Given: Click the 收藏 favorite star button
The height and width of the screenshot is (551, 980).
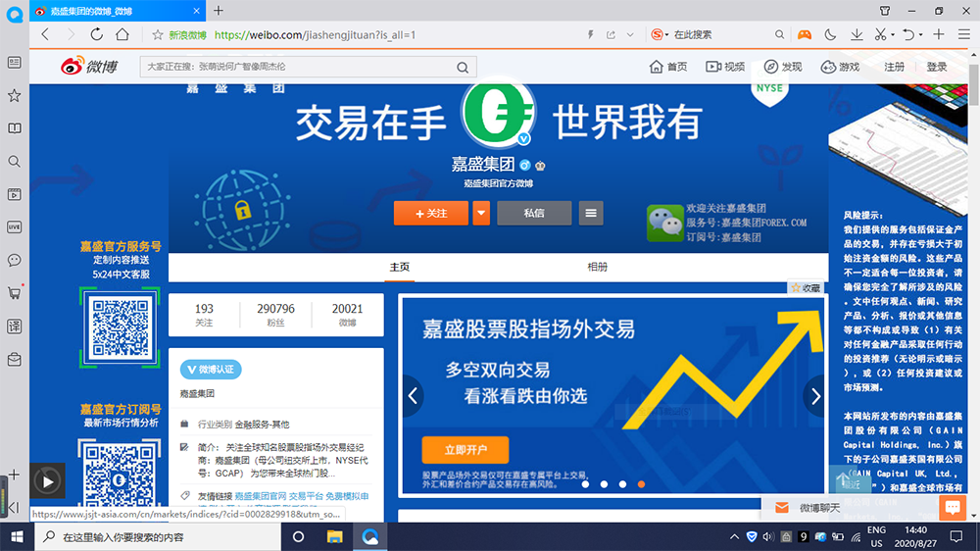Looking at the screenshot, I should point(805,287).
